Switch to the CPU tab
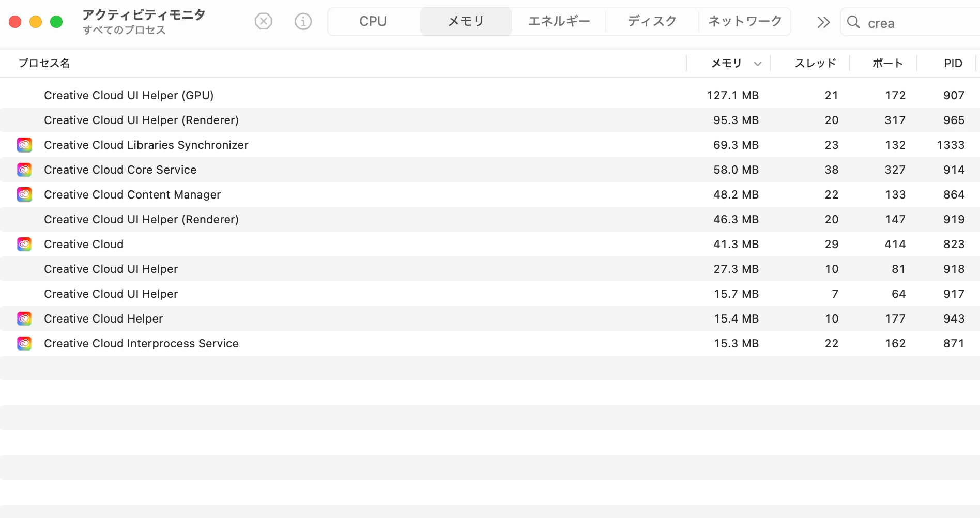 pos(373,21)
